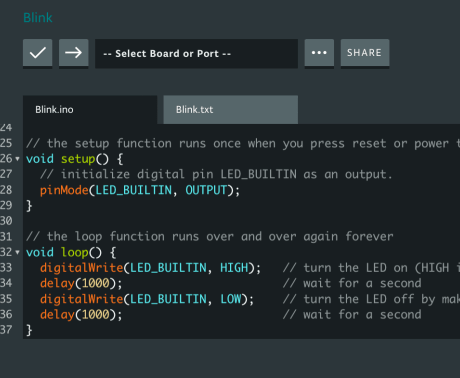This screenshot has width=460, height=378.
Task: Click the Upload arrow button
Action: 74,53
